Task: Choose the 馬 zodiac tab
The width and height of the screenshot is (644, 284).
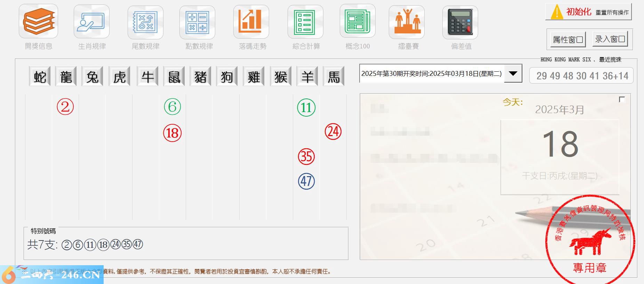Action: [333, 77]
